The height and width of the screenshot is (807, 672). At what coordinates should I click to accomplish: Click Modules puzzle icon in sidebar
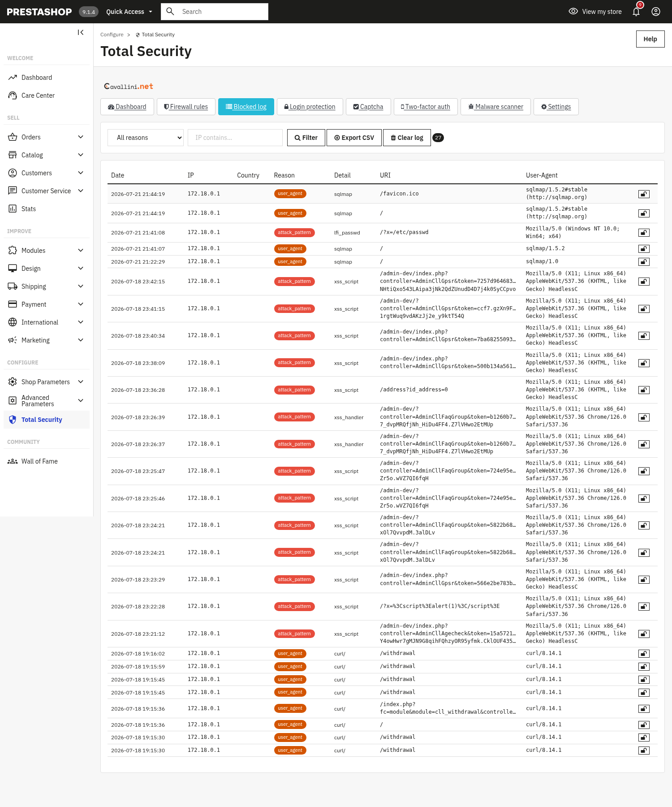point(13,251)
